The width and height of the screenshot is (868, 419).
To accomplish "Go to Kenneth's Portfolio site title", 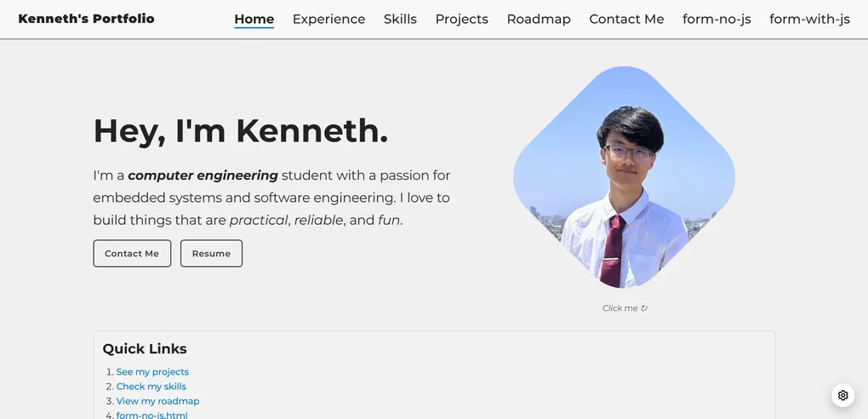I will click(86, 19).
